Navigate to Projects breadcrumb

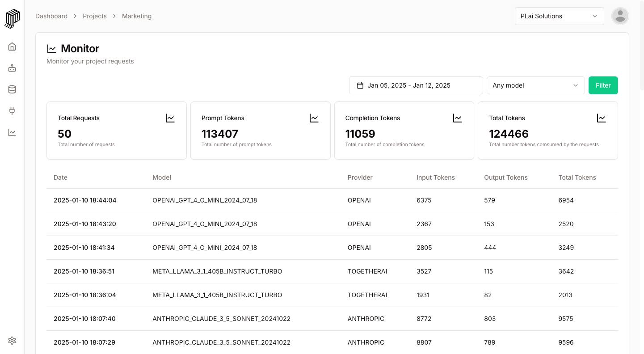point(95,16)
